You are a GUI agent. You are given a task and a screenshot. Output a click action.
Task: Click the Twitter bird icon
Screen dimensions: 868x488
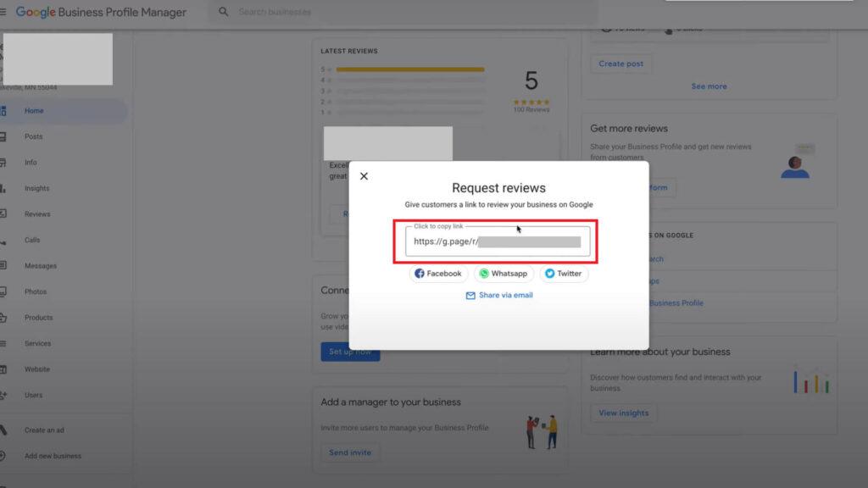click(x=549, y=274)
